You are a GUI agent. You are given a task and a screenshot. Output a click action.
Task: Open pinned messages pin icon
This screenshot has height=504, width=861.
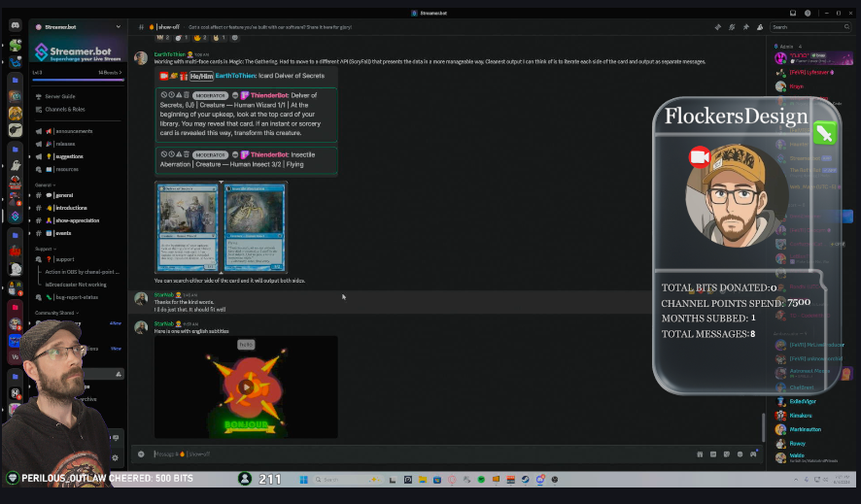point(745,27)
